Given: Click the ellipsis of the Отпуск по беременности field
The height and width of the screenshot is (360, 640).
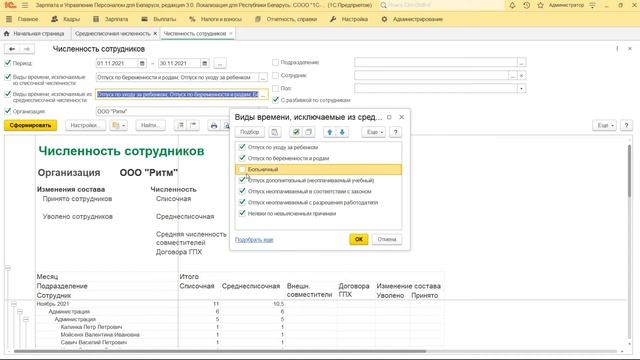Looking at the screenshot, I should (263, 77).
